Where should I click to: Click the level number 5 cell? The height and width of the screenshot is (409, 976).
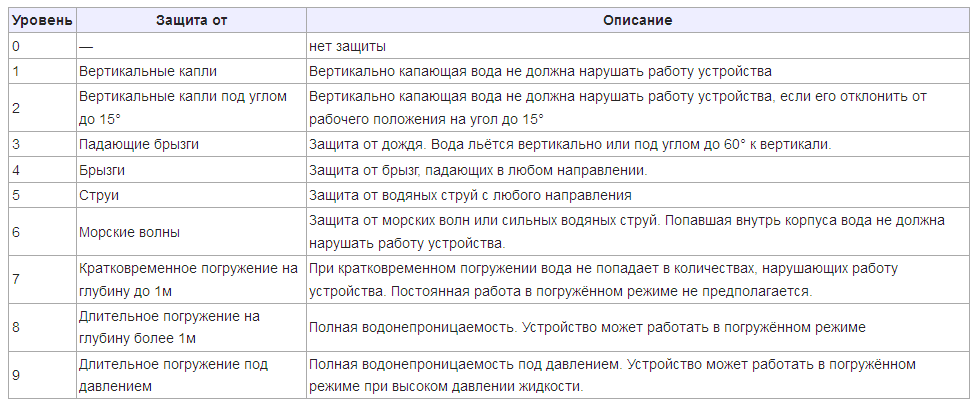(42, 195)
